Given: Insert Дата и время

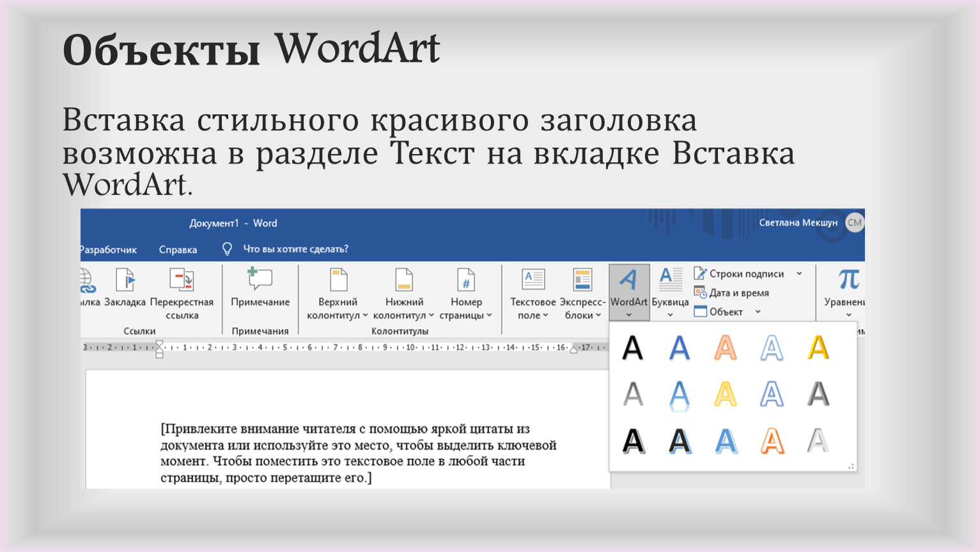Looking at the screenshot, I should click(732, 293).
